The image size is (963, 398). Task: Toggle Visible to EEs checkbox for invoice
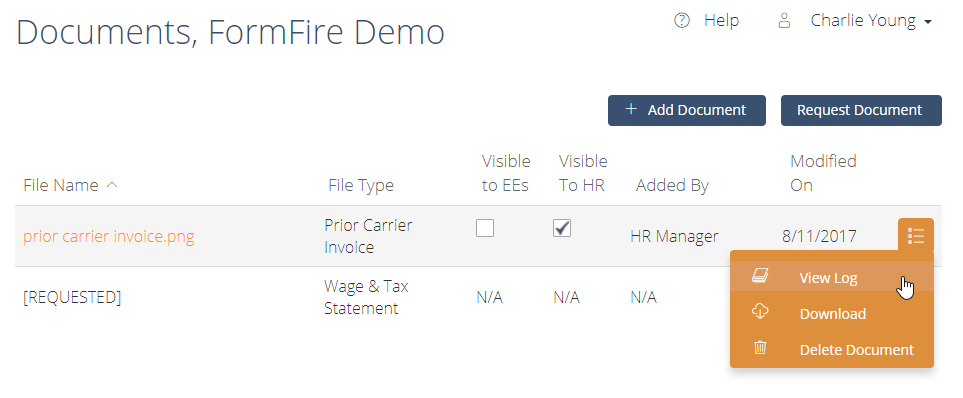[x=485, y=228]
